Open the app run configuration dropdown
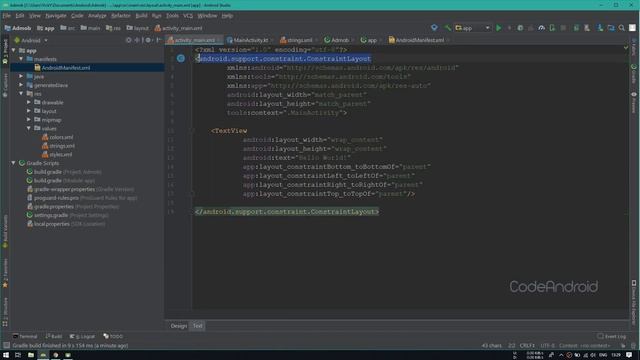This screenshot has width=640, height=360. pos(473,28)
